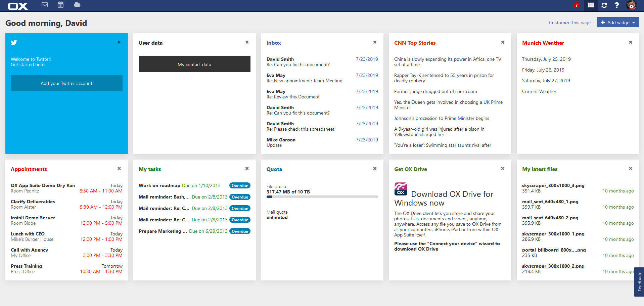Open the notifications badge showing 7
Viewport: 644px width, 306px height.
click(x=577, y=5)
